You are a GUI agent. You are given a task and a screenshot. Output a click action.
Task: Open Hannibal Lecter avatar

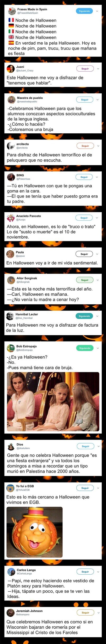point(10,316)
